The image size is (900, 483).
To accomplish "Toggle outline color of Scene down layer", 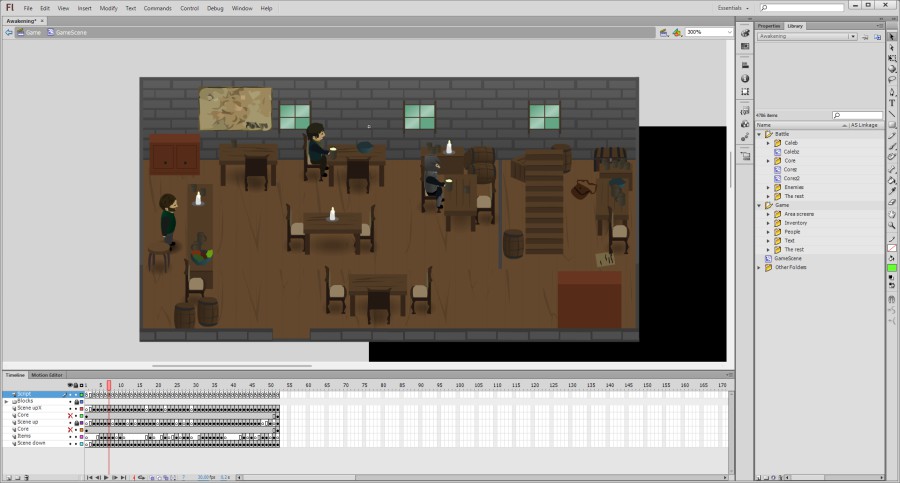I will 82,443.
